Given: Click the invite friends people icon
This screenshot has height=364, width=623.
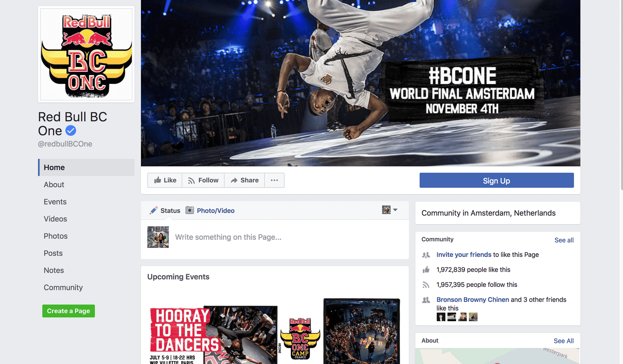Looking at the screenshot, I should click(426, 255).
